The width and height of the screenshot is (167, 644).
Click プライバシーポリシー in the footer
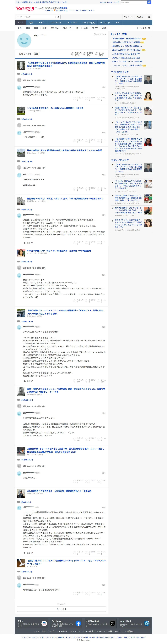point(30,637)
